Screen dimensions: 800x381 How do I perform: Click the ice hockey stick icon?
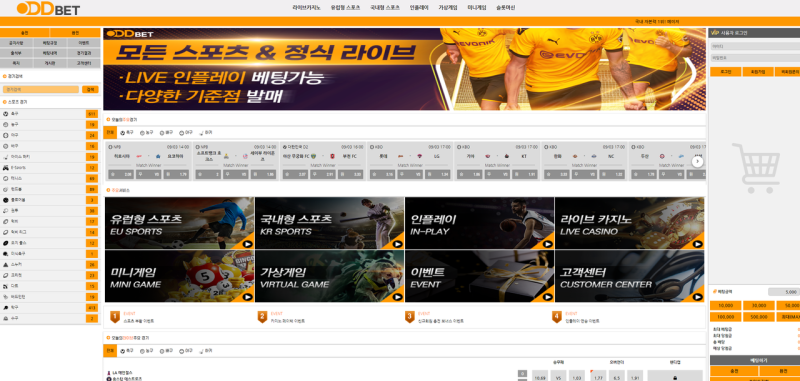click(x=6, y=157)
